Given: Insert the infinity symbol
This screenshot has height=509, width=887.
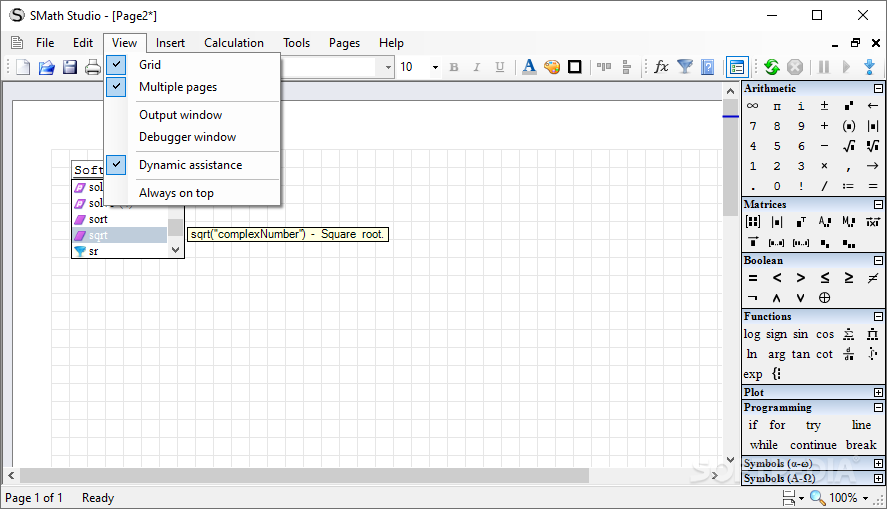Looking at the screenshot, I should click(x=752, y=106).
